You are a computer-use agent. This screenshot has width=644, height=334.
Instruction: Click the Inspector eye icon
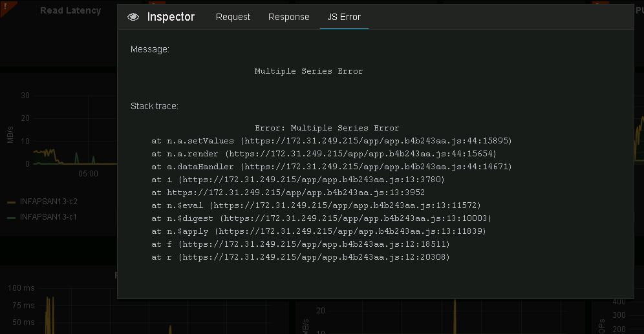[133, 17]
